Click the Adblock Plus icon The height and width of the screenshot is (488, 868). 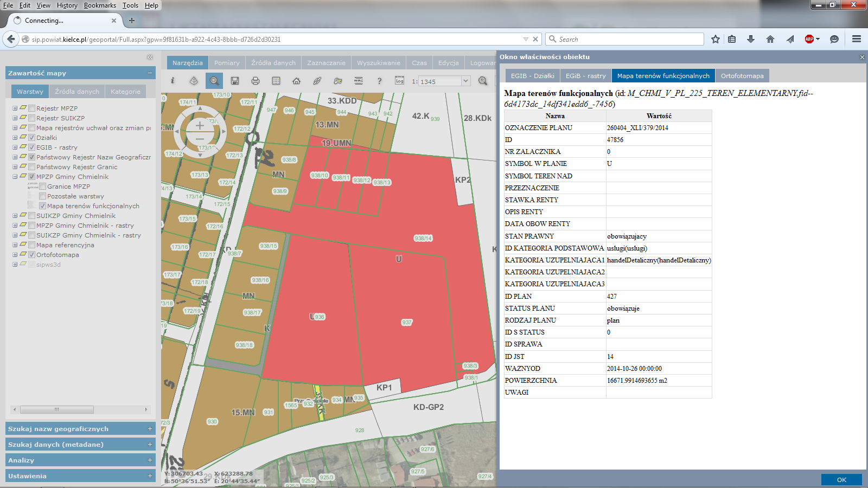pos(809,39)
